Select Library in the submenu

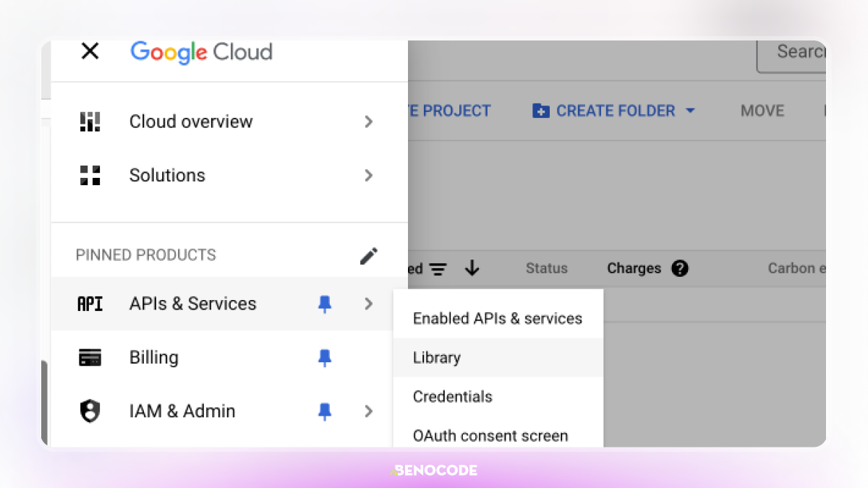[x=498, y=357]
